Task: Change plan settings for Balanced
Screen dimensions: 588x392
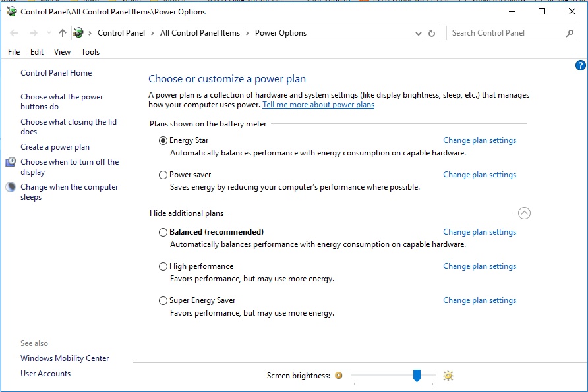Action: coord(480,232)
